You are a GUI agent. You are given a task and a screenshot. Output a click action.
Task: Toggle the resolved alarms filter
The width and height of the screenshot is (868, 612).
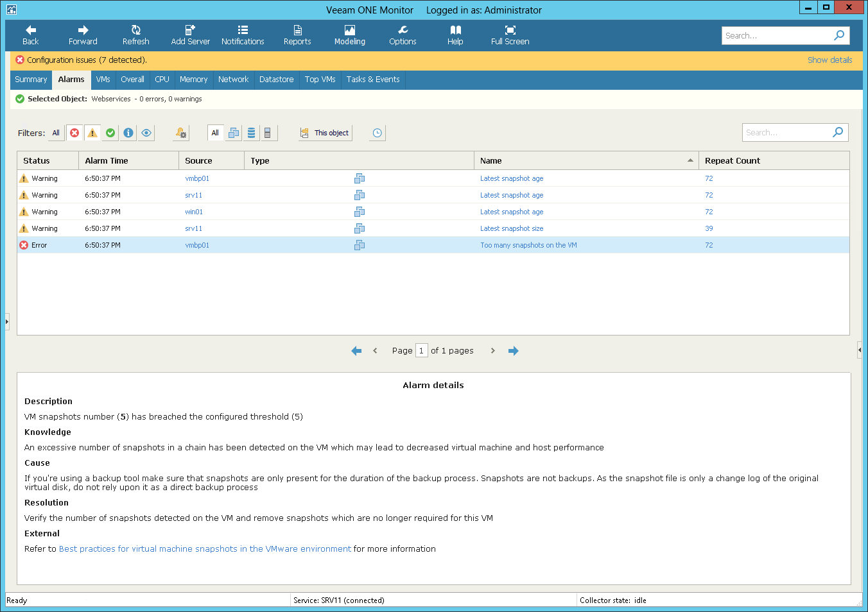point(110,133)
